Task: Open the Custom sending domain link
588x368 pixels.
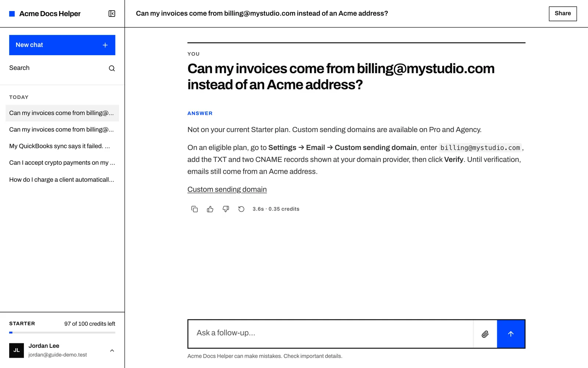Action: point(227,190)
